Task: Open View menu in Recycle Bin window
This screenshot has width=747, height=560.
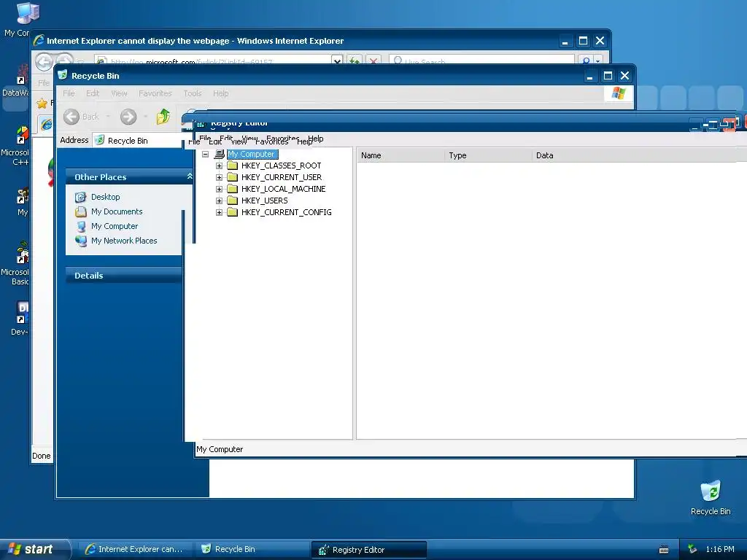Action: click(x=119, y=93)
